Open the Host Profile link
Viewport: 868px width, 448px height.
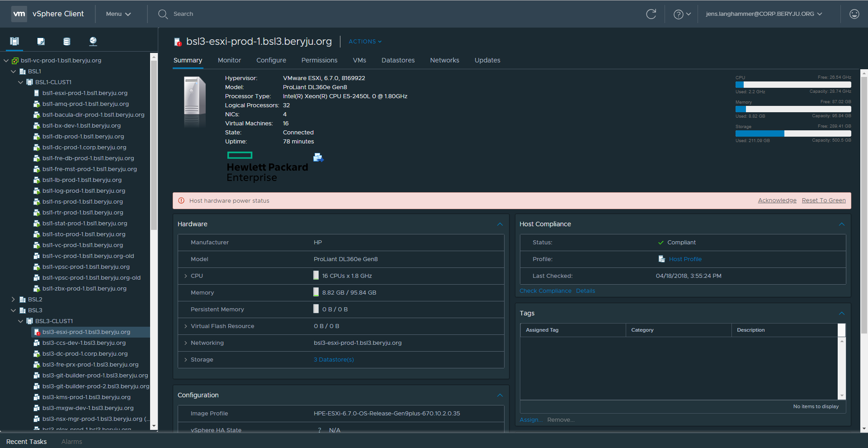[685, 259]
